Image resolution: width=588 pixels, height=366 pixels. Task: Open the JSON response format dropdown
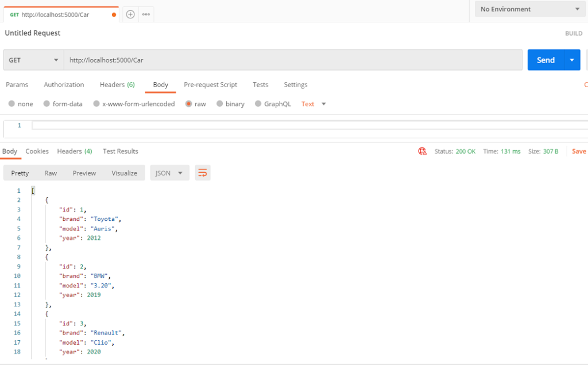click(x=169, y=173)
